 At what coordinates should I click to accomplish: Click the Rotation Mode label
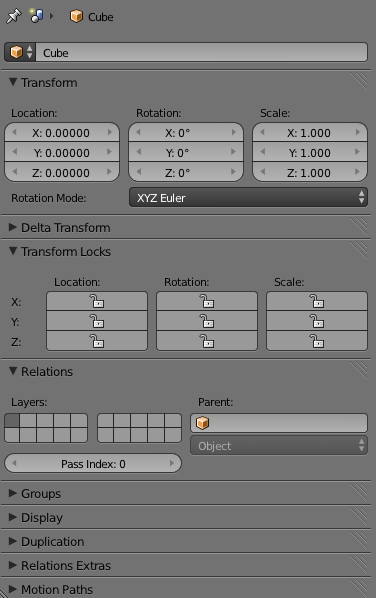point(48,198)
